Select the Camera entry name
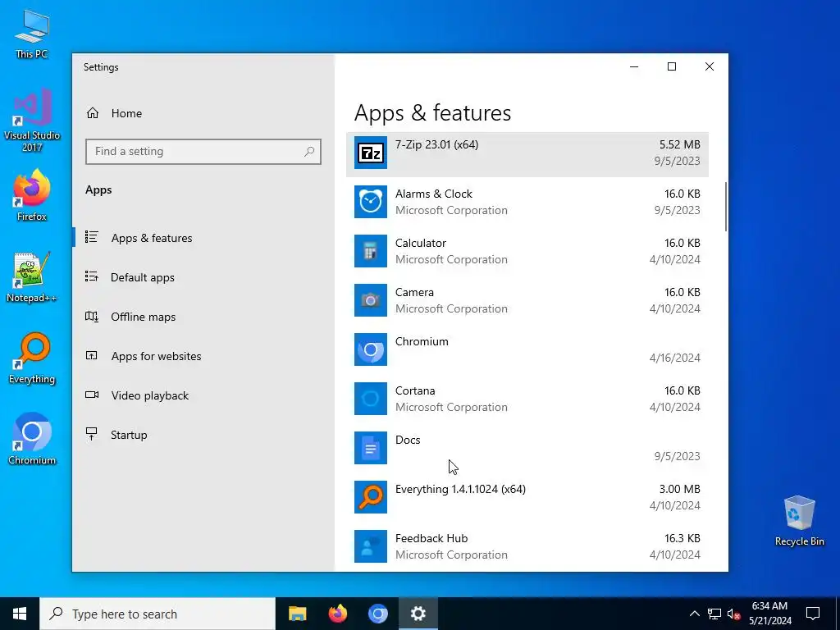This screenshot has width=840, height=630. 414,293
